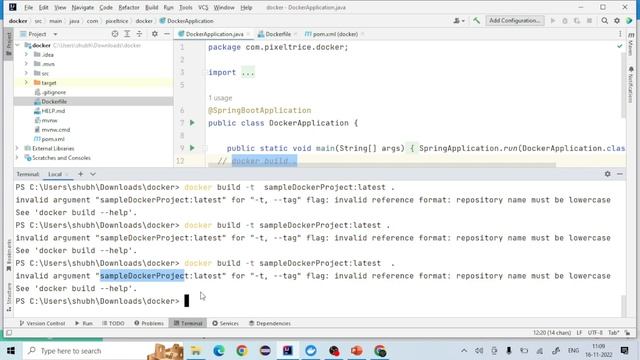Open the Problems tool window
Viewport: 640px width, 360px height.
(x=149, y=323)
